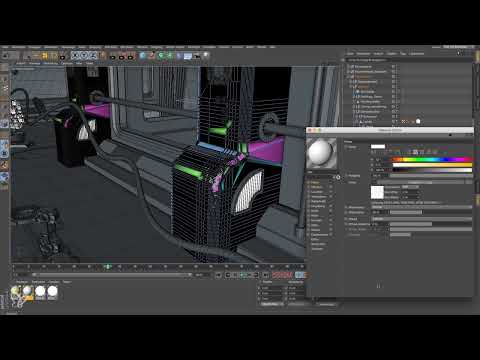This screenshot has width=480, height=360.
Task: Click on the black-to-white value slider
Action: [432, 170]
